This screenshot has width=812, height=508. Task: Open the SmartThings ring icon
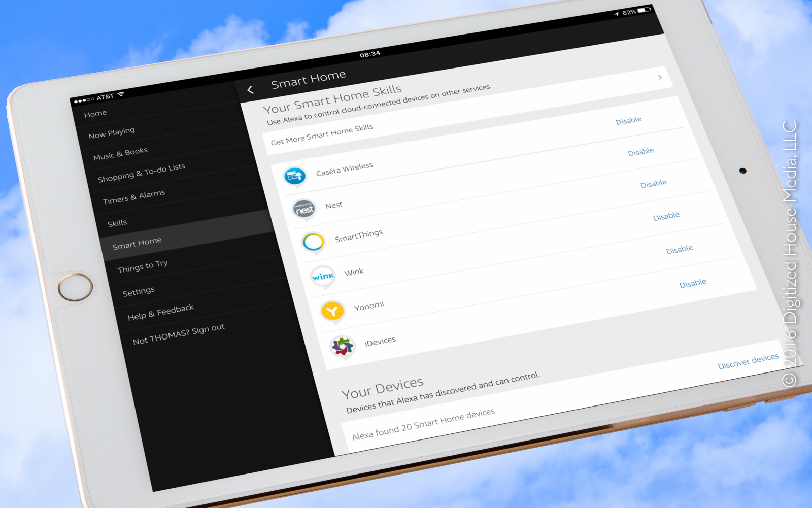click(313, 242)
